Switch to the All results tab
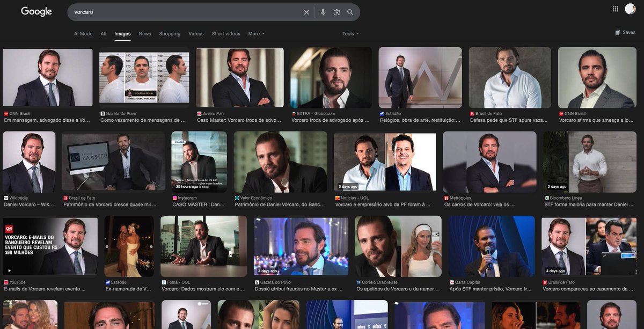 click(104, 34)
